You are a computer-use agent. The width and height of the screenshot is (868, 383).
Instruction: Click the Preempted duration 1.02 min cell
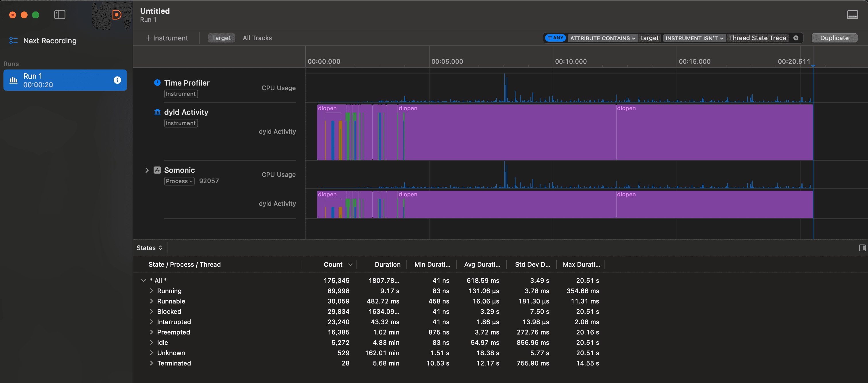386,332
